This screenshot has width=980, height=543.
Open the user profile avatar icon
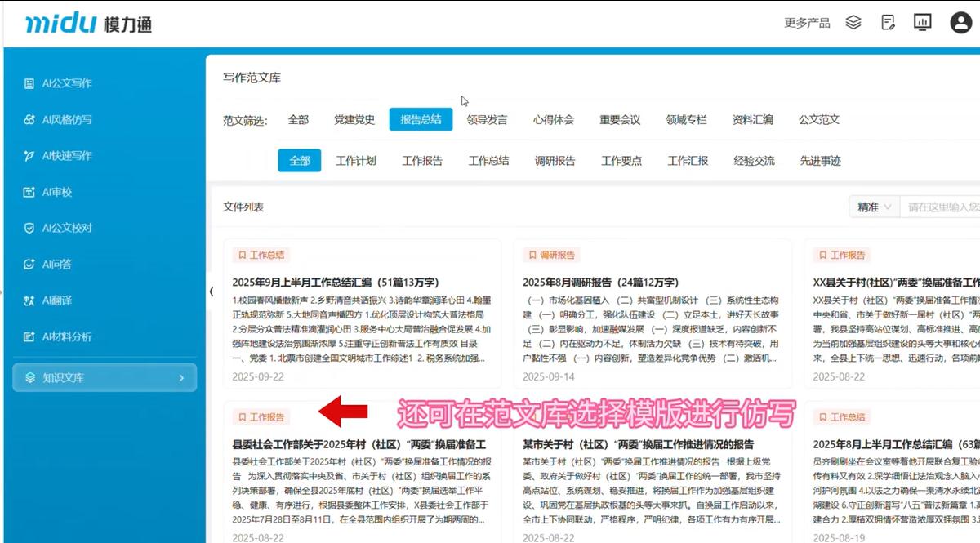tap(960, 23)
